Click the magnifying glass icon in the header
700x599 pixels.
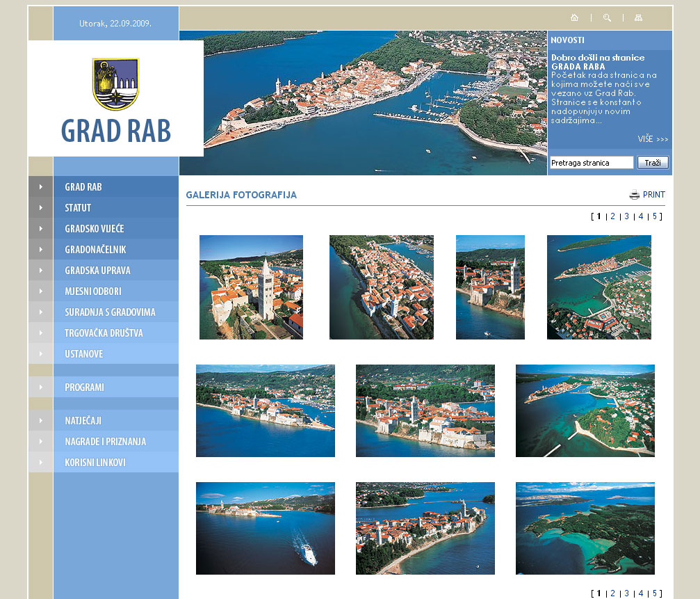tap(607, 18)
